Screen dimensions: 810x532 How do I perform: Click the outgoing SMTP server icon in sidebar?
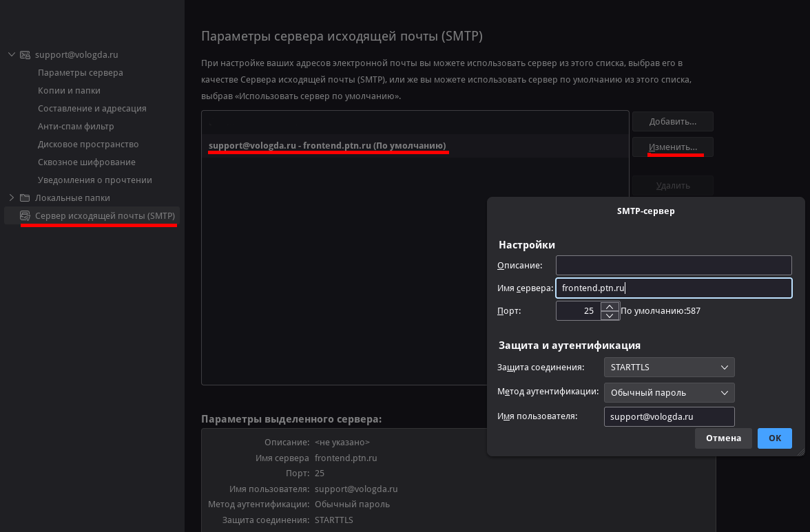coord(25,216)
